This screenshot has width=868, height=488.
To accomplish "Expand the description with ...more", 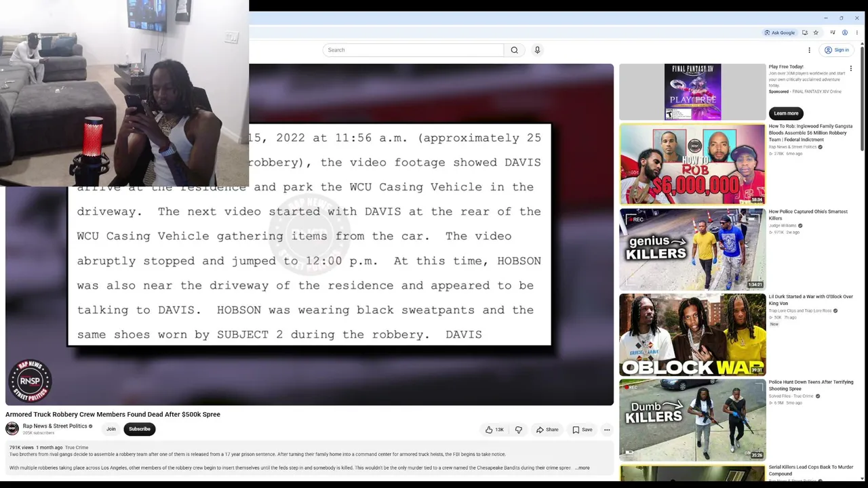I will pyautogui.click(x=583, y=468).
